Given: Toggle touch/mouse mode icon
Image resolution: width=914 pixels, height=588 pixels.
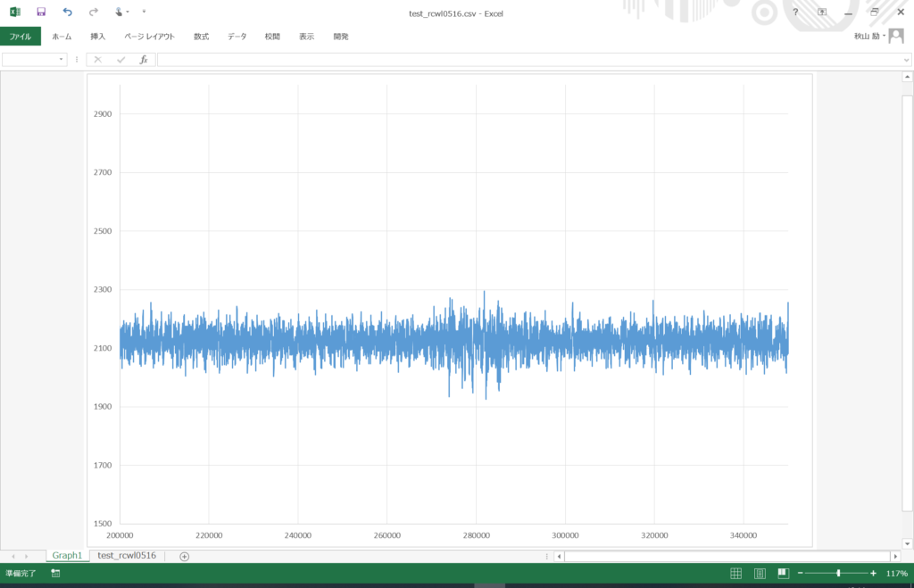Looking at the screenshot, I should (120, 12).
